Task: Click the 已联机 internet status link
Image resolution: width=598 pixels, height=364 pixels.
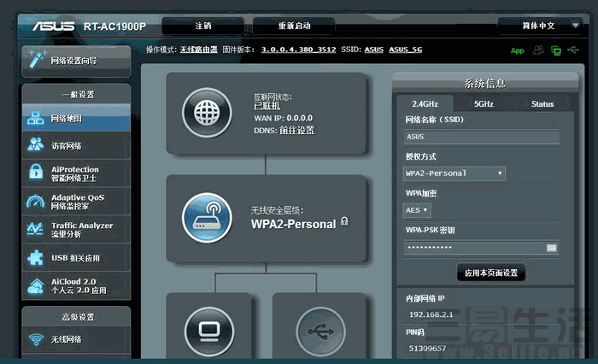Action: click(x=267, y=106)
